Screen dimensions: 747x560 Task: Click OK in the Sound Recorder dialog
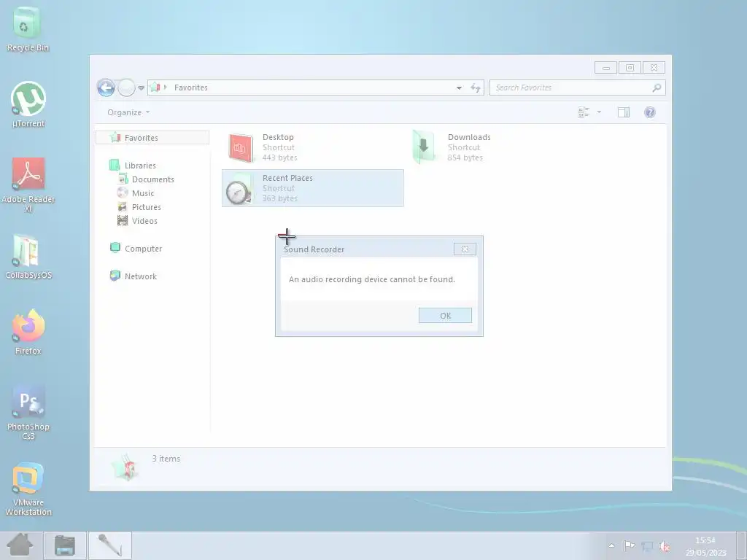445,315
